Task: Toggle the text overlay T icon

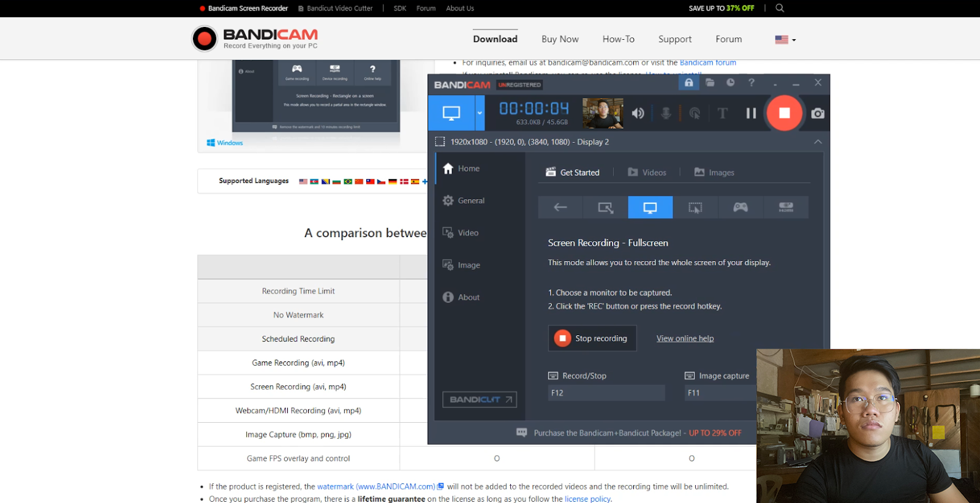Action: click(x=723, y=113)
